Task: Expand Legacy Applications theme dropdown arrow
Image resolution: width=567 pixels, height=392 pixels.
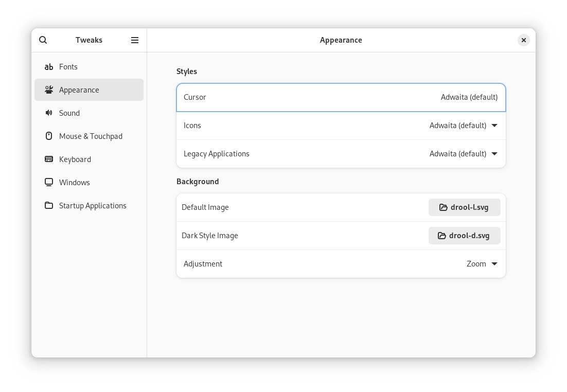Action: (x=494, y=154)
